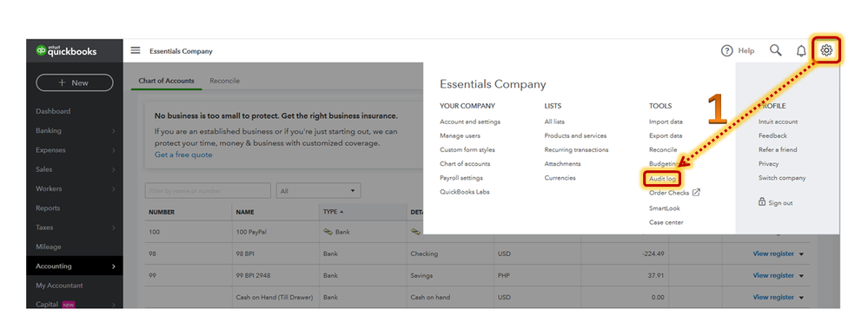Click the Sign out lock icon
The image size is (868, 329).
click(x=762, y=201)
